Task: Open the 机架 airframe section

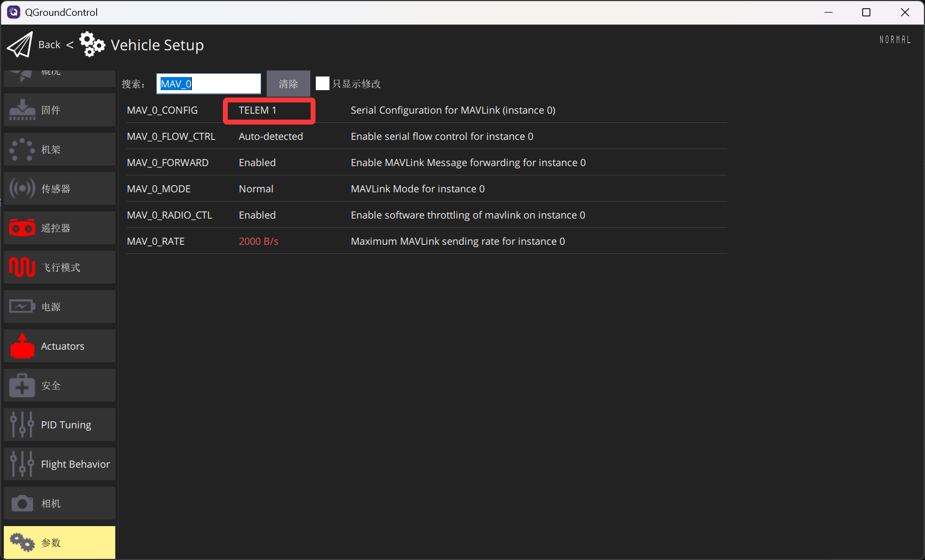Action: 60,149
